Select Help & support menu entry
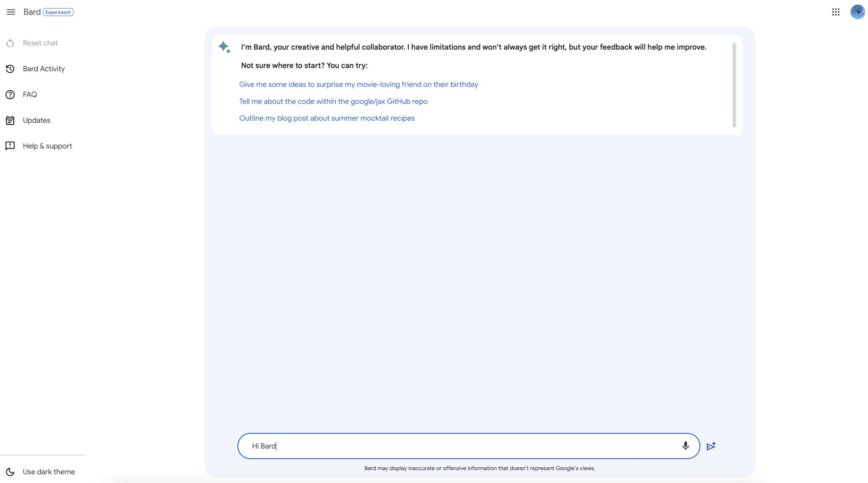The width and height of the screenshot is (868, 483). click(47, 146)
